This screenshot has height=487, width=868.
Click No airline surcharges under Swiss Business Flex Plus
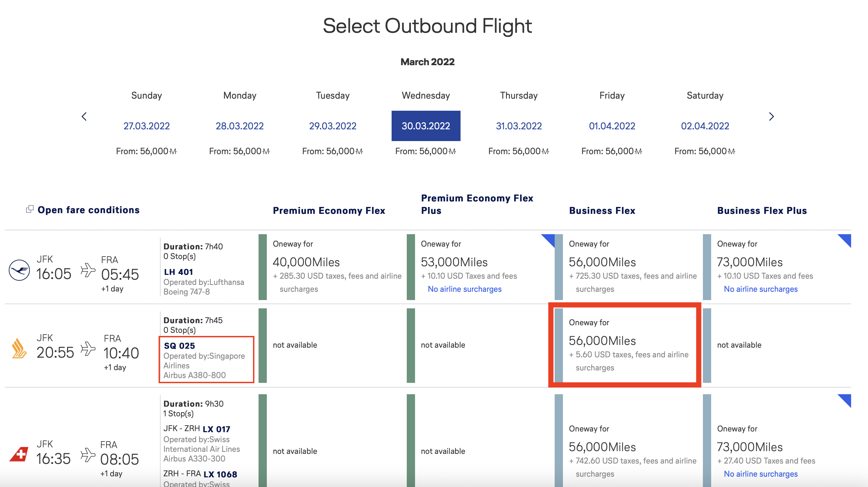tap(761, 474)
